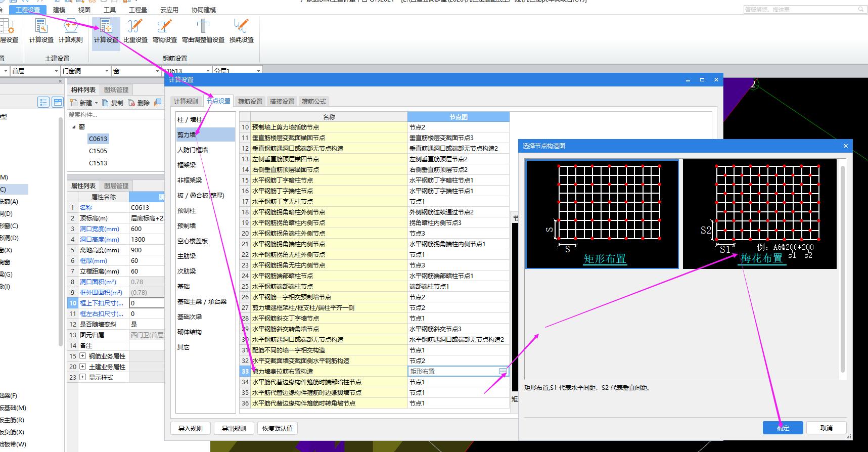Click the 土建设置 计算规则 icon
This screenshot has width=868, height=452.
pyautogui.click(x=71, y=31)
